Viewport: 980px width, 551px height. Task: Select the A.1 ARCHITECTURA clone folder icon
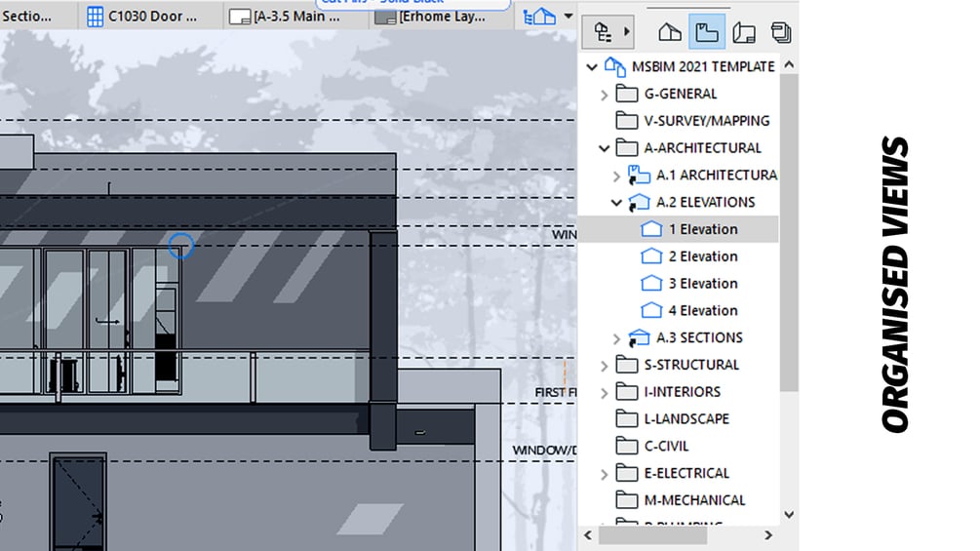pos(639,175)
